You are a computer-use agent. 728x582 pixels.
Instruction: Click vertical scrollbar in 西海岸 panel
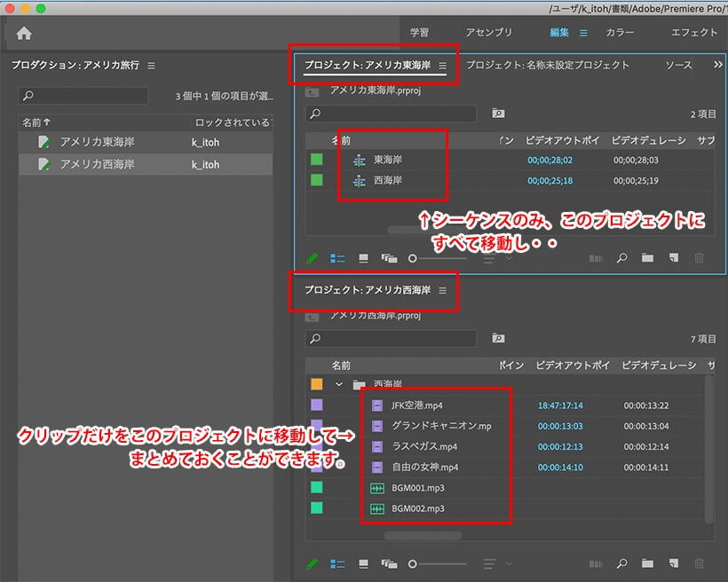pyautogui.click(x=709, y=449)
